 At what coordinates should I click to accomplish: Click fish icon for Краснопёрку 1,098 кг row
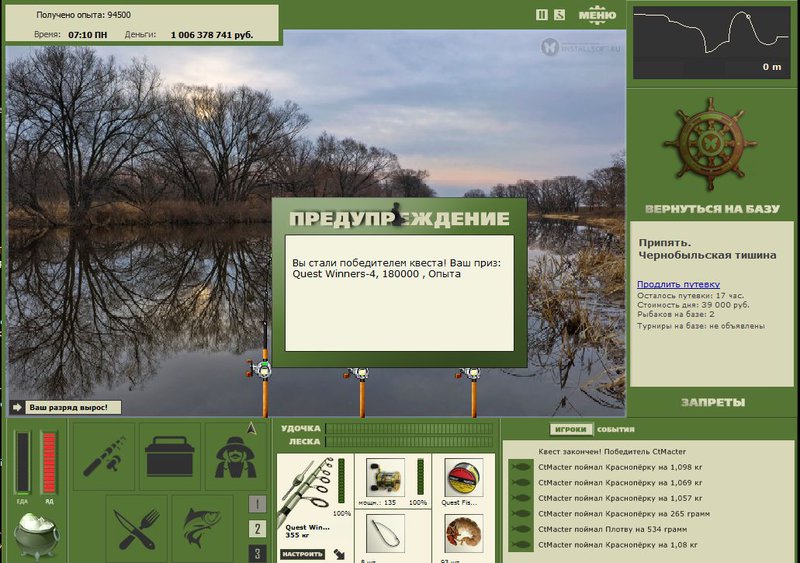tap(521, 467)
